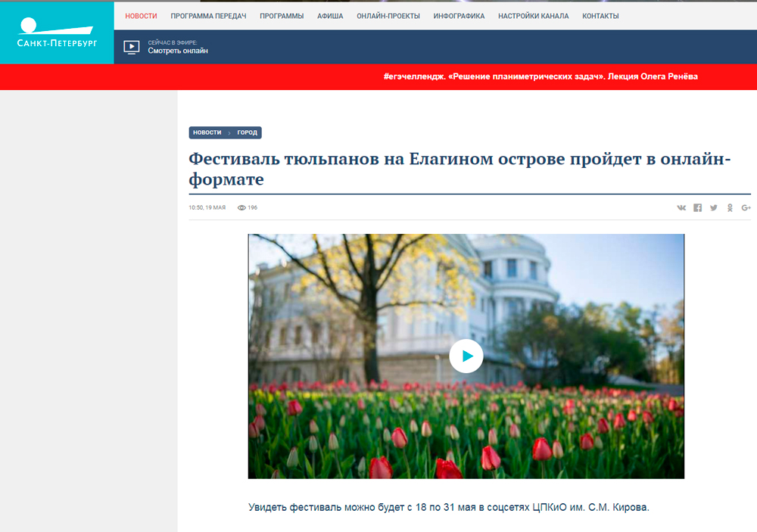Share the article on VK

(x=681, y=207)
